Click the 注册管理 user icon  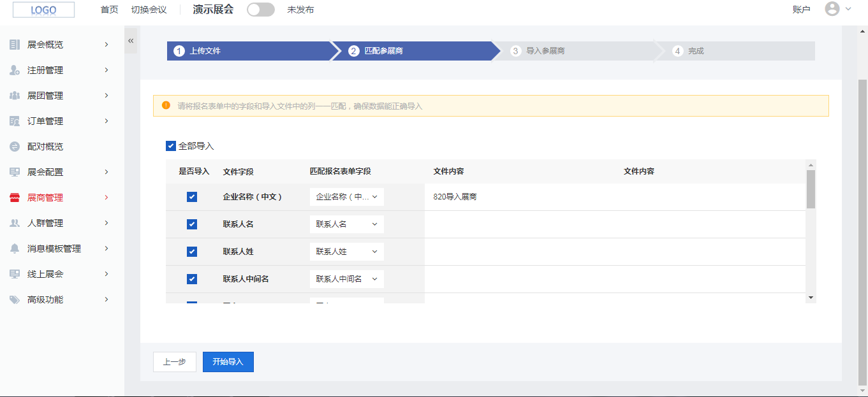coord(15,70)
